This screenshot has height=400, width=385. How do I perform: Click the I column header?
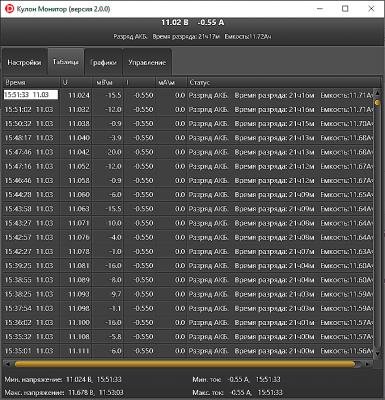click(x=139, y=82)
